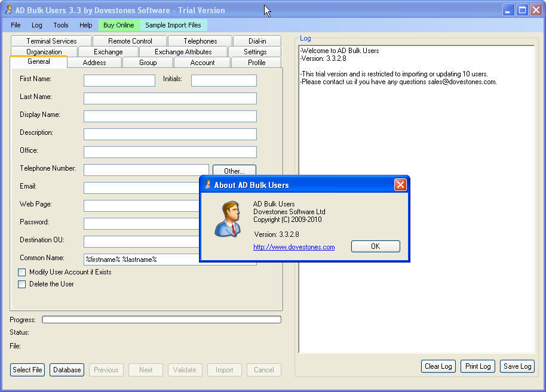Click the Other... telephone button
The image size is (546, 392).
click(x=234, y=171)
